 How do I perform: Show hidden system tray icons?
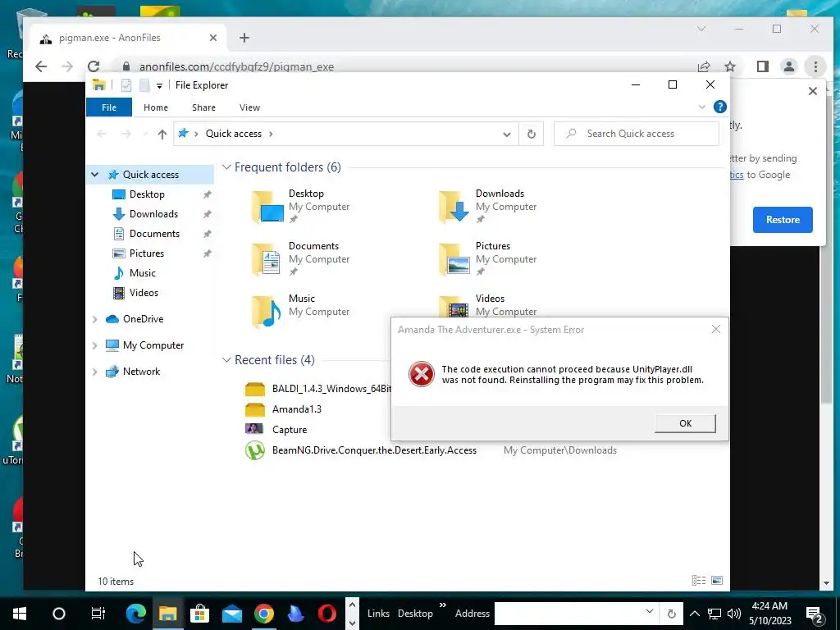pyautogui.click(x=694, y=614)
